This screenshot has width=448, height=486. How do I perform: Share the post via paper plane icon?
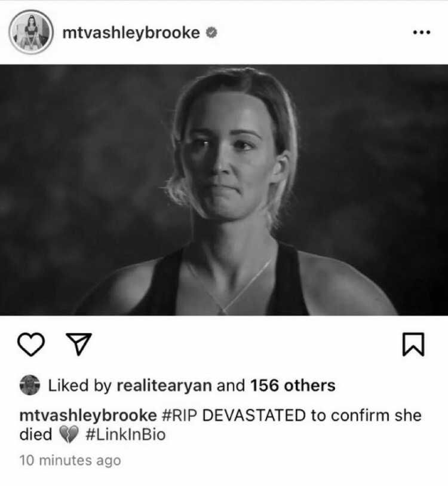coord(79,344)
